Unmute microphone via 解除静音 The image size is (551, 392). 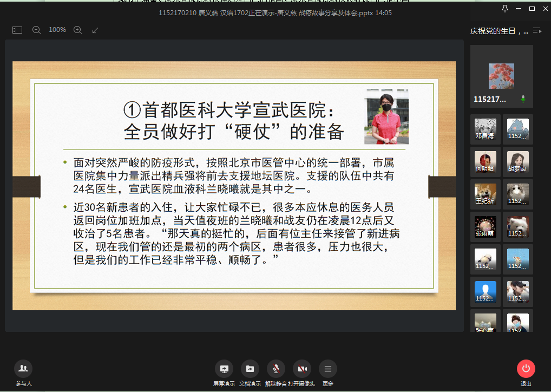[275, 369]
